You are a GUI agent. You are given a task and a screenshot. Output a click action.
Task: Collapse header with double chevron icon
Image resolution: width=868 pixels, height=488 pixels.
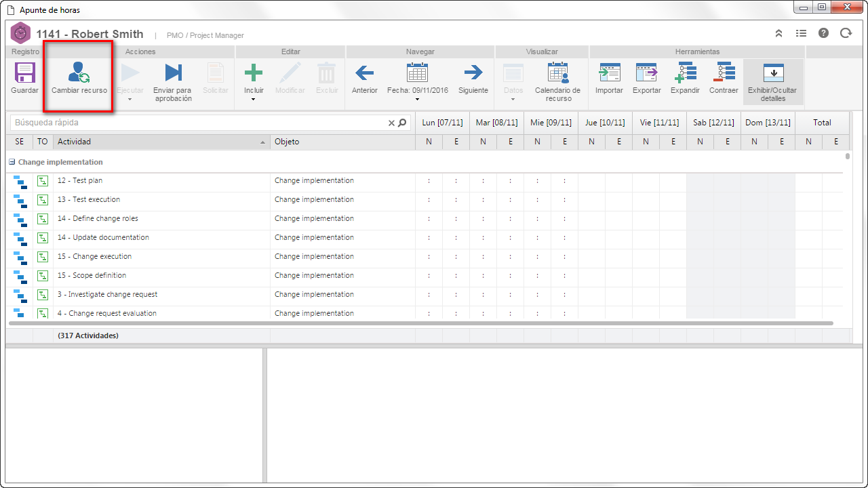click(x=779, y=33)
